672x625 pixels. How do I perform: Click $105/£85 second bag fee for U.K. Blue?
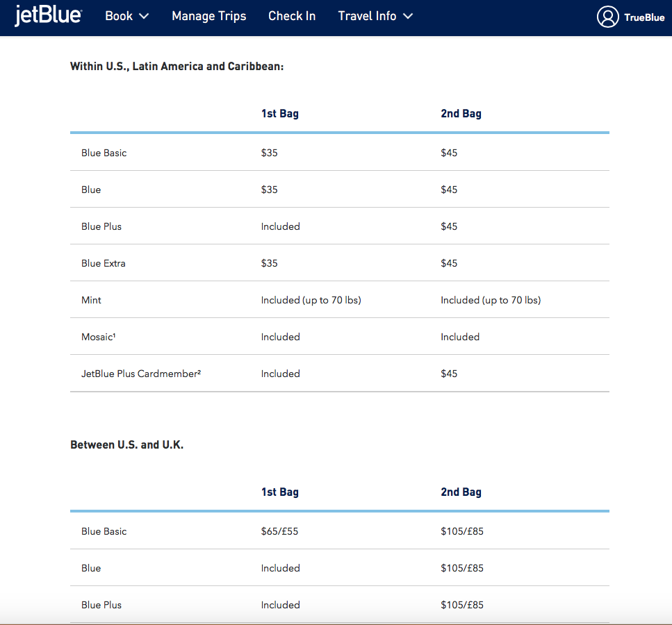462,569
